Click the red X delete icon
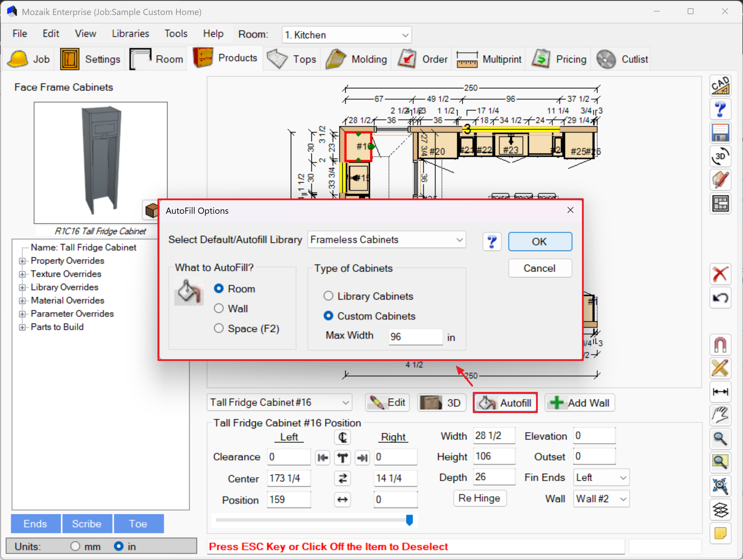The height and width of the screenshot is (560, 743). pos(720,274)
